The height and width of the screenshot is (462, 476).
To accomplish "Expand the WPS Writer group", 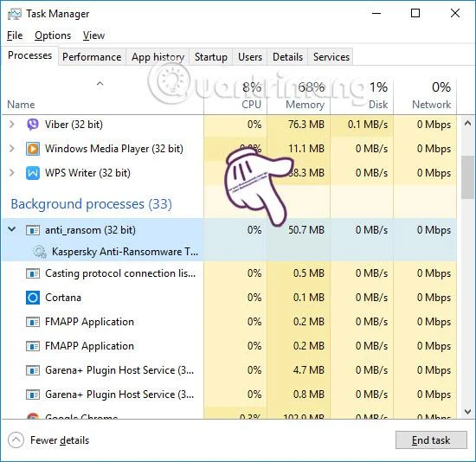I will click(11, 173).
